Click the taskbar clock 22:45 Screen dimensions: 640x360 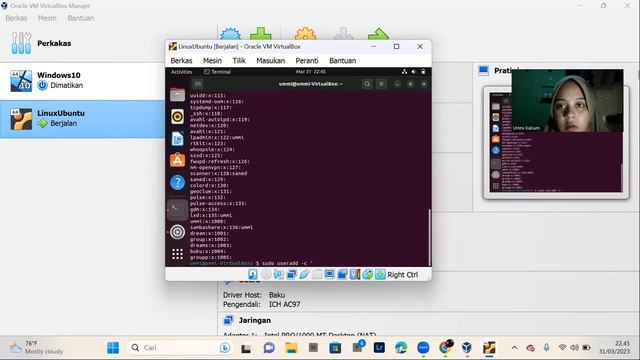[614, 347]
